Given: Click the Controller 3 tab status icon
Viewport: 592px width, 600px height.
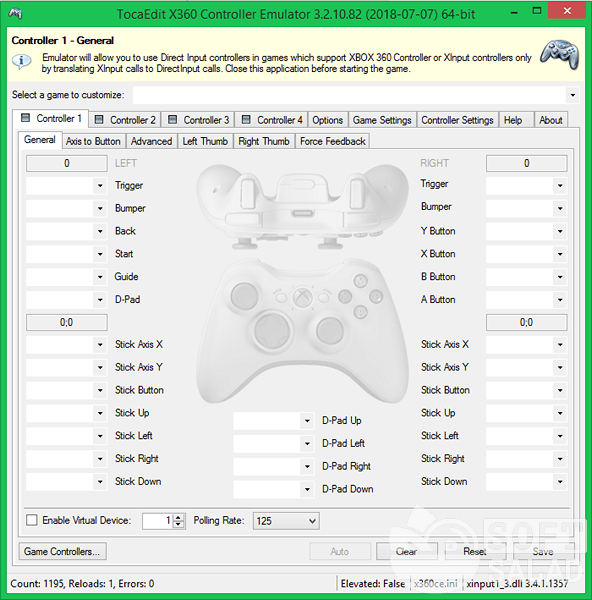Looking at the screenshot, I should pyautogui.click(x=173, y=120).
